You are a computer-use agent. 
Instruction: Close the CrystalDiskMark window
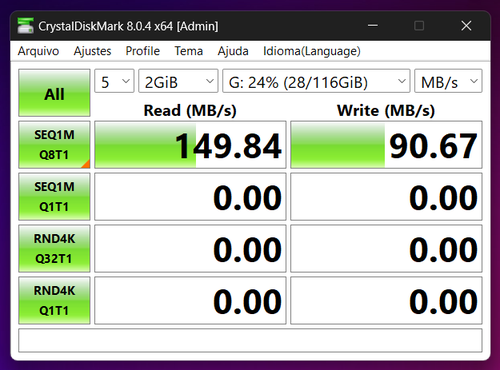[466, 26]
